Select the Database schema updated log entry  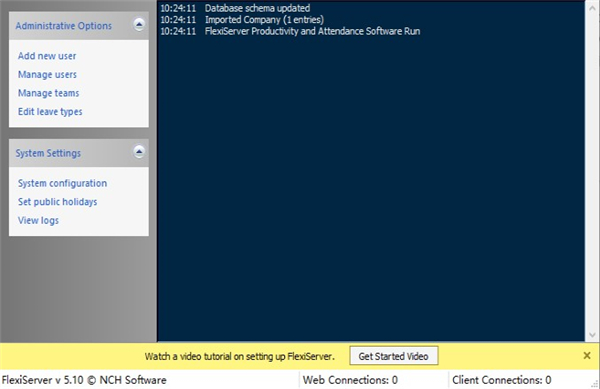235,8
